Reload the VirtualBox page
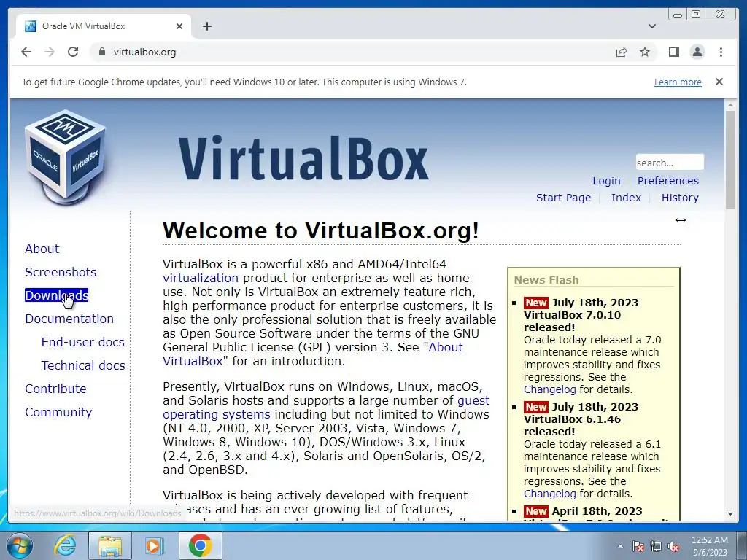Screen dimensions: 747x560 [73, 52]
